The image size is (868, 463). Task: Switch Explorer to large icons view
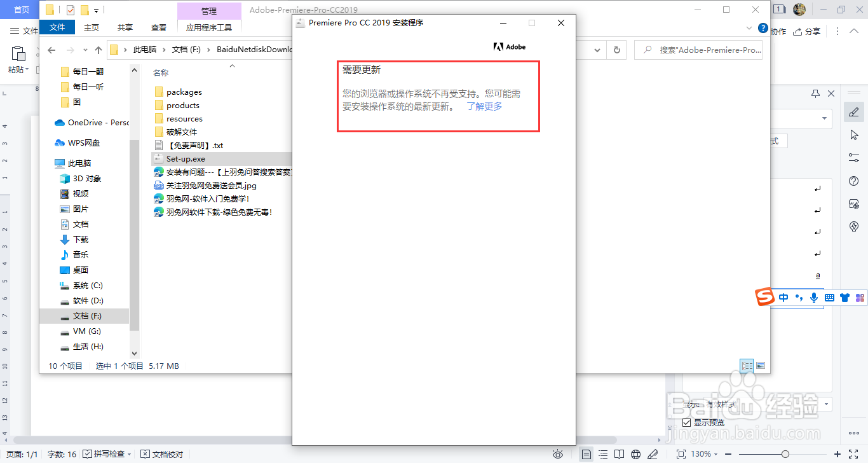[761, 366]
